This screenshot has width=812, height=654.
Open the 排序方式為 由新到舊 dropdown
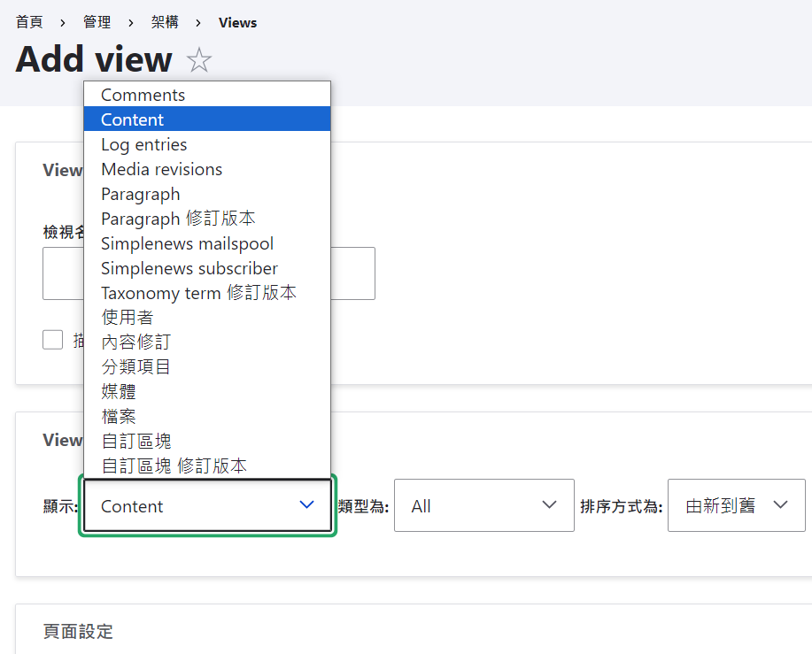[736, 506]
